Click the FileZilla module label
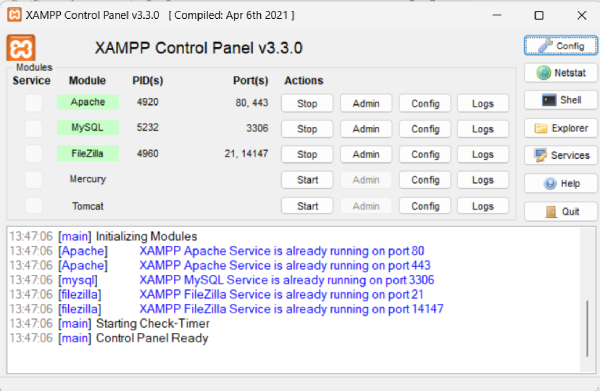The width and height of the screenshot is (600, 391). [x=88, y=153]
